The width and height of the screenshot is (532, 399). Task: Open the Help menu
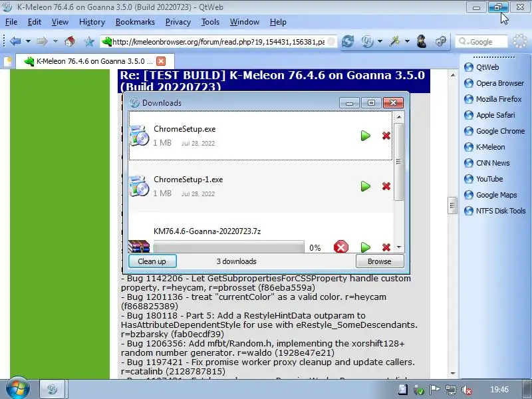pyautogui.click(x=278, y=22)
